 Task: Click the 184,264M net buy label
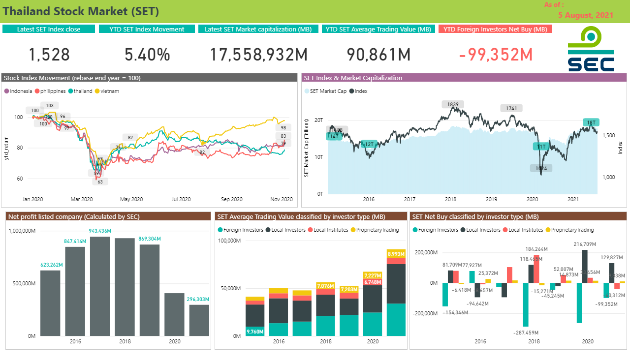coord(537,249)
